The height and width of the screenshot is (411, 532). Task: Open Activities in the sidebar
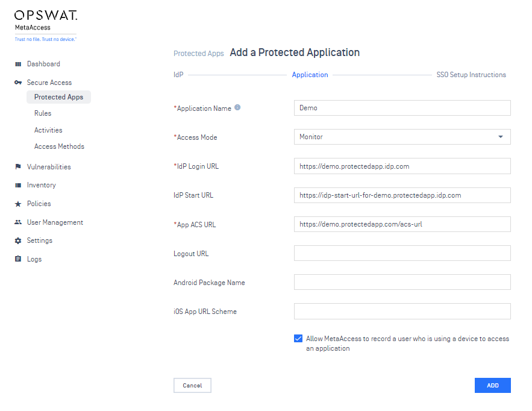pos(48,130)
